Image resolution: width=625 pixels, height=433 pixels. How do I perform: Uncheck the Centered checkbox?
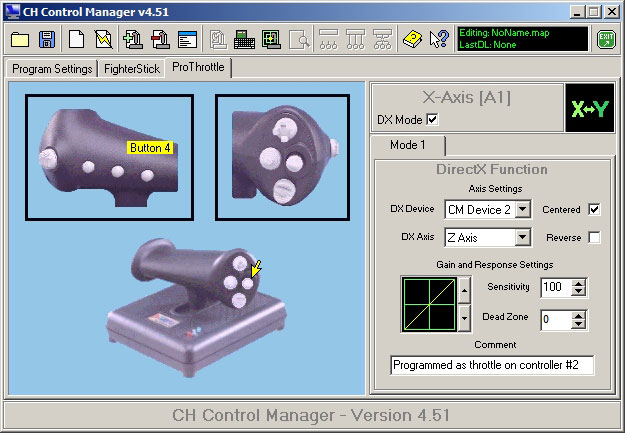click(x=594, y=209)
